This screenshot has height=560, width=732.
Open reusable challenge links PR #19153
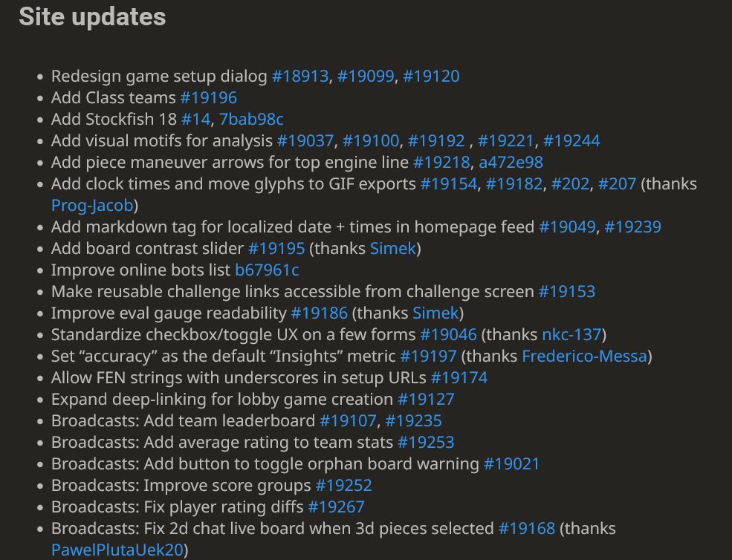[x=566, y=291]
